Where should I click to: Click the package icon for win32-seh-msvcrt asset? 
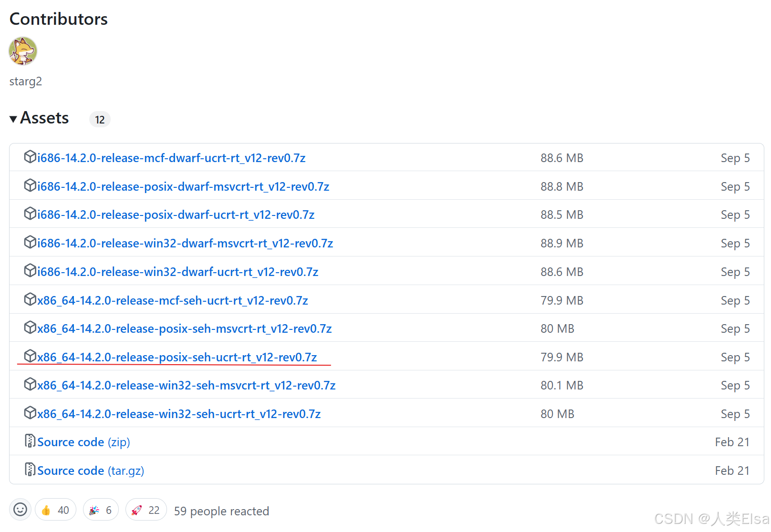[x=30, y=385]
